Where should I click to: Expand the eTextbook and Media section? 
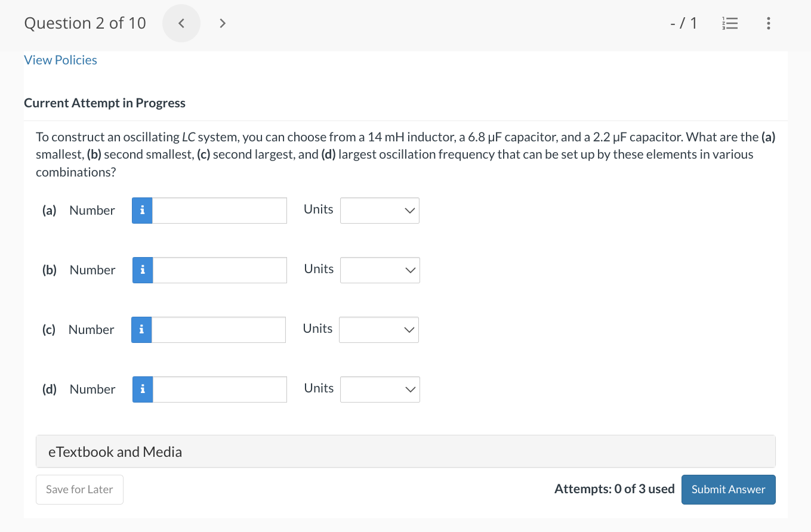point(406,451)
